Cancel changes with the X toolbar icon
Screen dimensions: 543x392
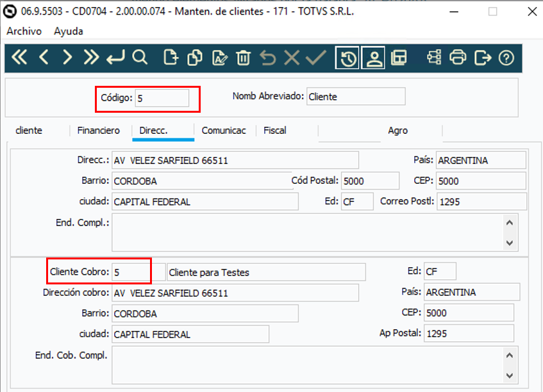(292, 58)
